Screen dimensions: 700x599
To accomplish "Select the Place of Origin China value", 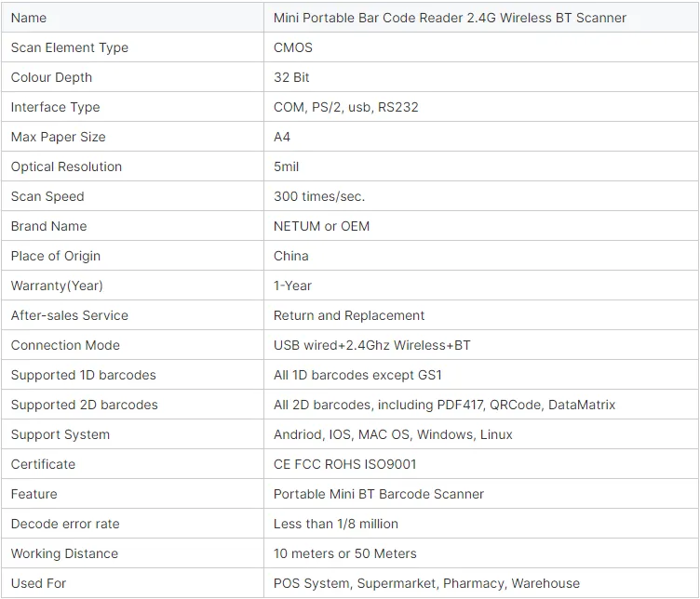I will point(291,256).
